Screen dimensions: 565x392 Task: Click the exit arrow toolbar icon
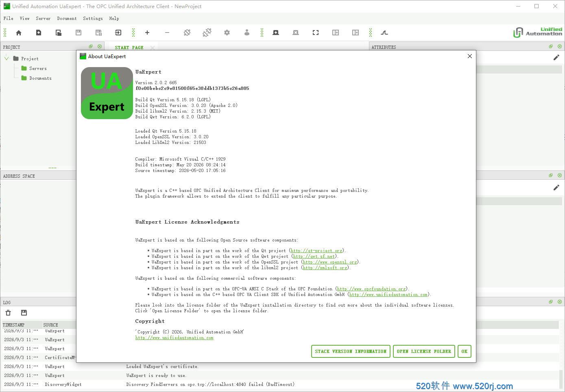click(x=118, y=33)
